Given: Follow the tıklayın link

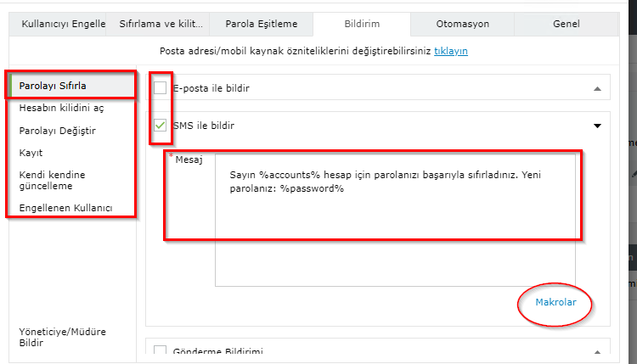Looking at the screenshot, I should coord(451,51).
